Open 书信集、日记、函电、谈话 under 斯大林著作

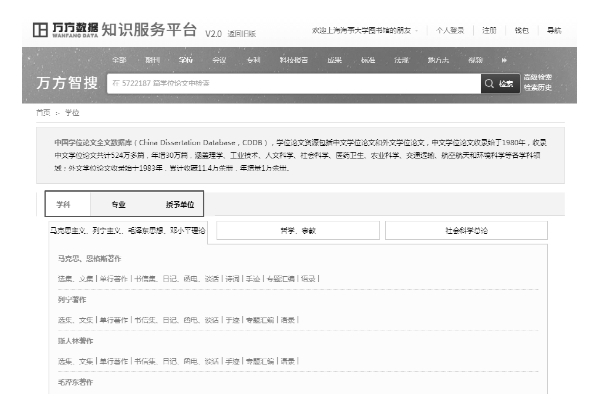click(177, 362)
